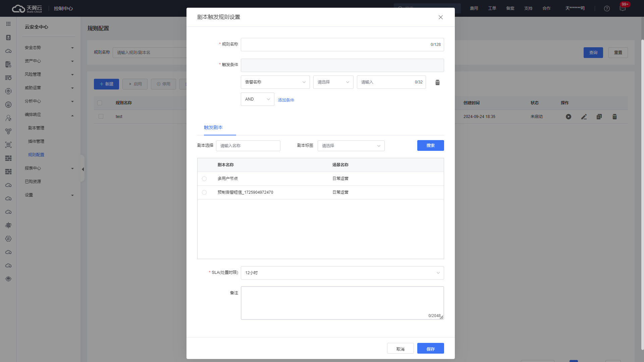Viewport: 644px width, 362px height.
Task: Expand 资产中心 in the sidebar
Action: 49,61
